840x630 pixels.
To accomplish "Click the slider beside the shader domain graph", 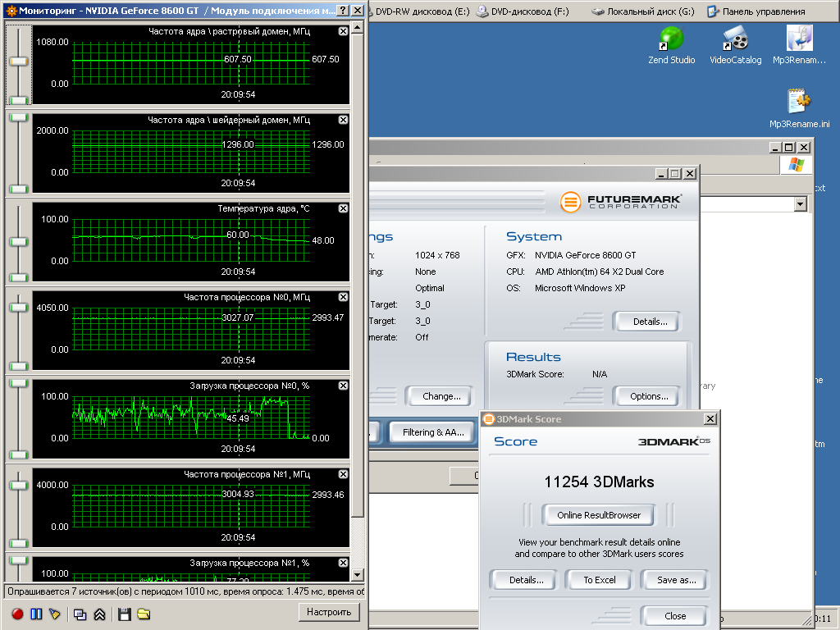I will (x=19, y=117).
